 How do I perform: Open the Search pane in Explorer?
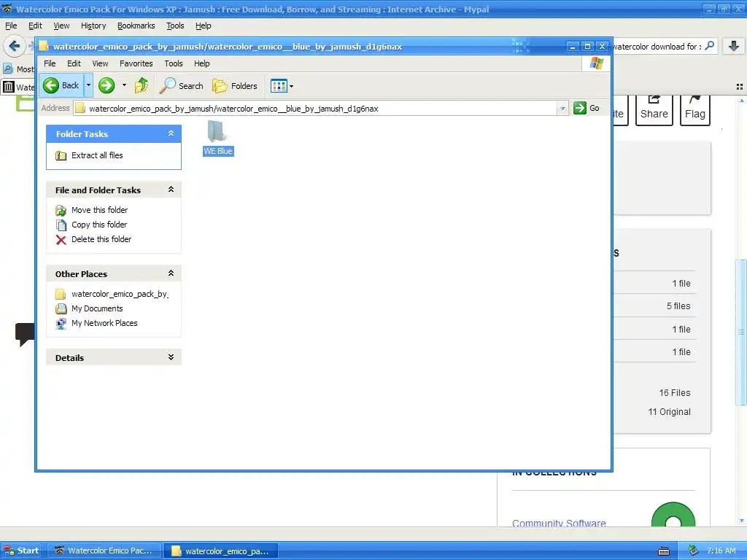click(x=182, y=86)
